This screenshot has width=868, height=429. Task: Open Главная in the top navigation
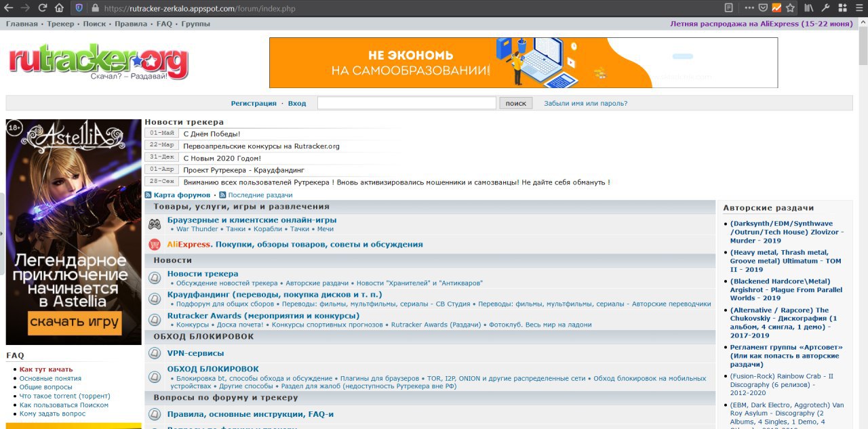pos(22,24)
